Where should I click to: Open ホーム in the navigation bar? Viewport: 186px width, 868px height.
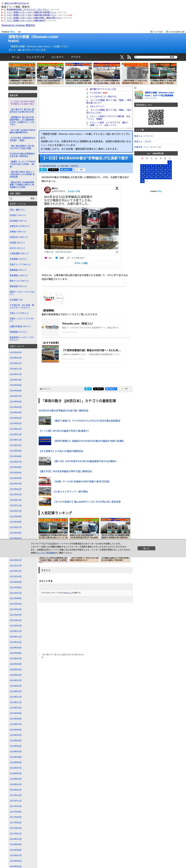point(15,57)
